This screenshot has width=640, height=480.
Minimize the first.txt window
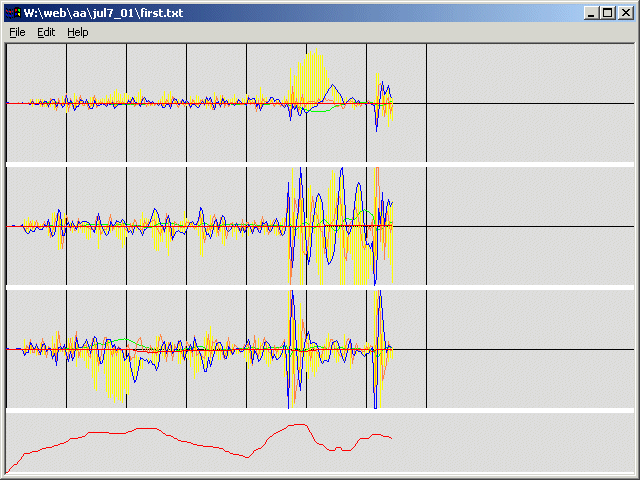(x=592, y=13)
